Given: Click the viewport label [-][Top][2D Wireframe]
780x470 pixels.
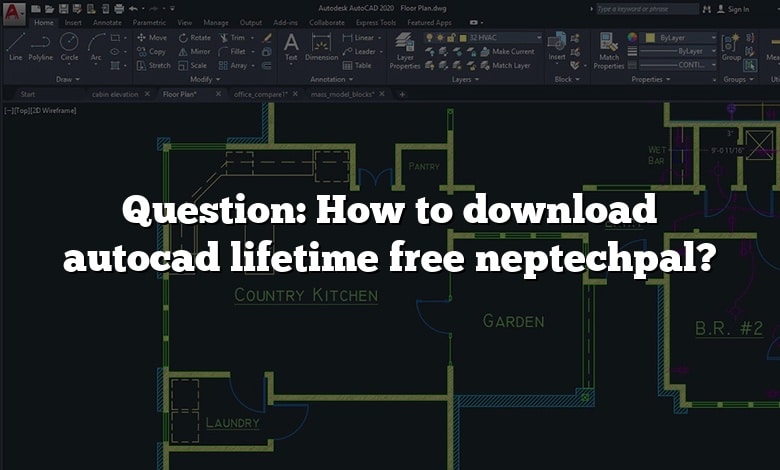Looking at the screenshot, I should coord(40,110).
